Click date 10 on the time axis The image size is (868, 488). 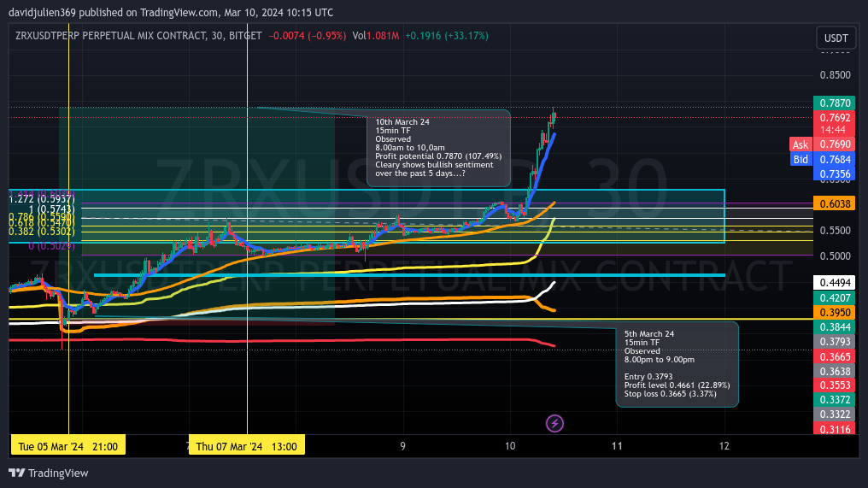[x=510, y=446]
